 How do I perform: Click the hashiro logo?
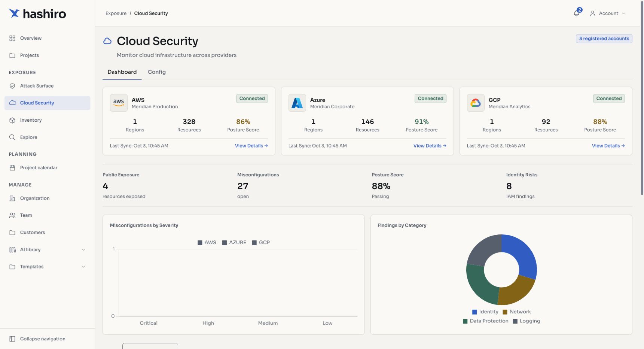pos(37,14)
